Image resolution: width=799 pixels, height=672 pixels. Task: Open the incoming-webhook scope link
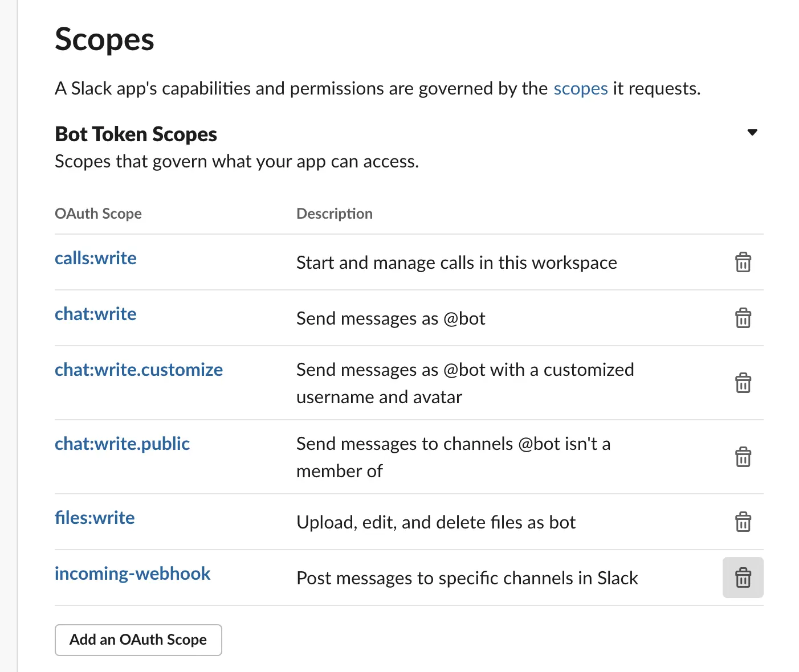(132, 573)
